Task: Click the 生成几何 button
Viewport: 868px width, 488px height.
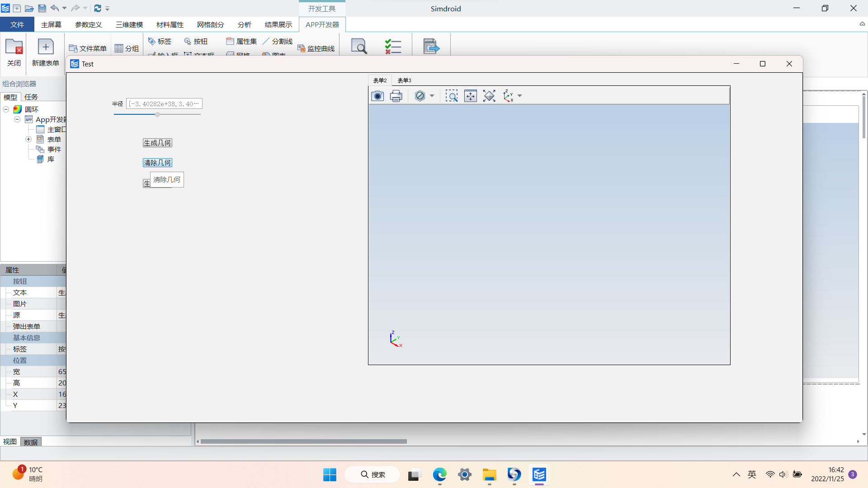Action: 157,143
